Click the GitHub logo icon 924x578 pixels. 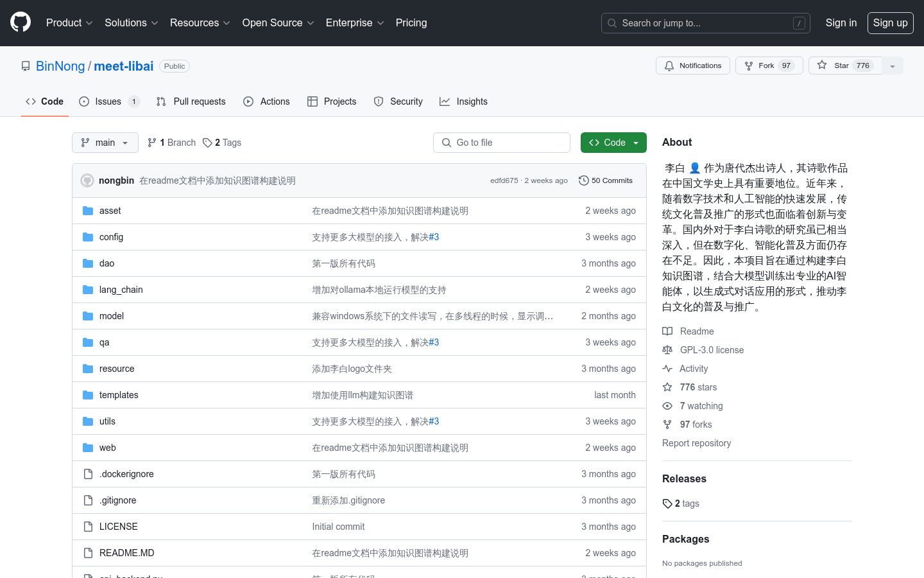pyautogui.click(x=21, y=22)
